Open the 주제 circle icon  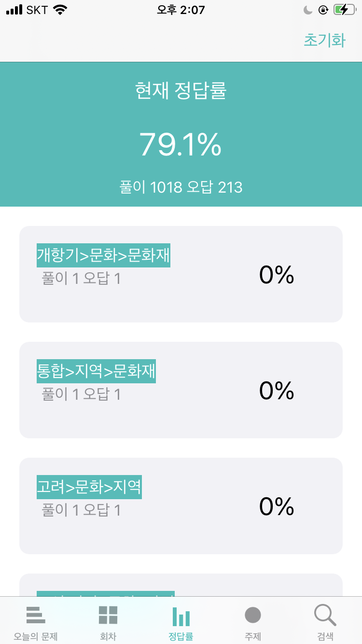coord(253,616)
